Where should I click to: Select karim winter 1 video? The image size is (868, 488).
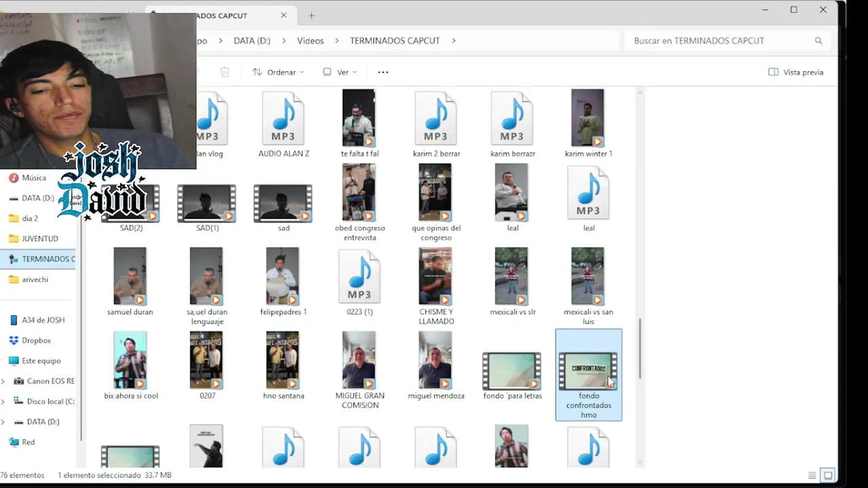(x=588, y=124)
